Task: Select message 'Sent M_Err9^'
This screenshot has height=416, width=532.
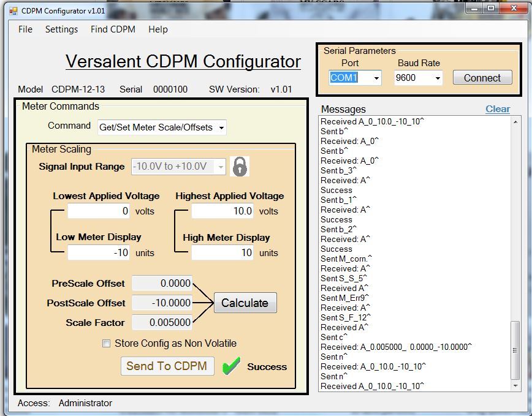Action: [x=344, y=298]
